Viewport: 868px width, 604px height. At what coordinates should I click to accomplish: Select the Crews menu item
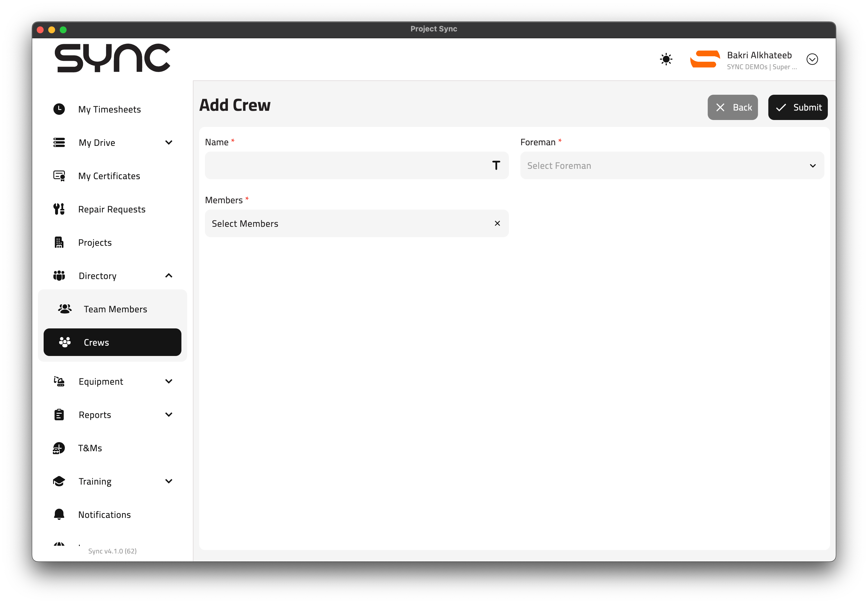[112, 342]
